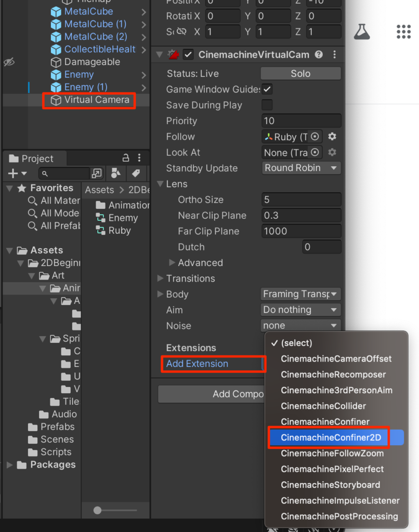This screenshot has width=419, height=532.
Task: Open the Noise dropdown
Action: click(x=300, y=325)
